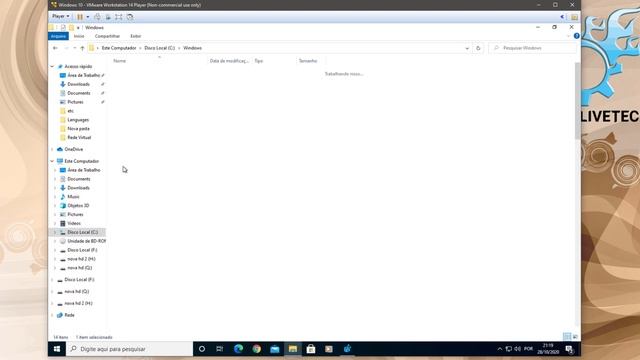Sort by the Tamanho column header
This screenshot has height=360, width=640.
point(311,61)
